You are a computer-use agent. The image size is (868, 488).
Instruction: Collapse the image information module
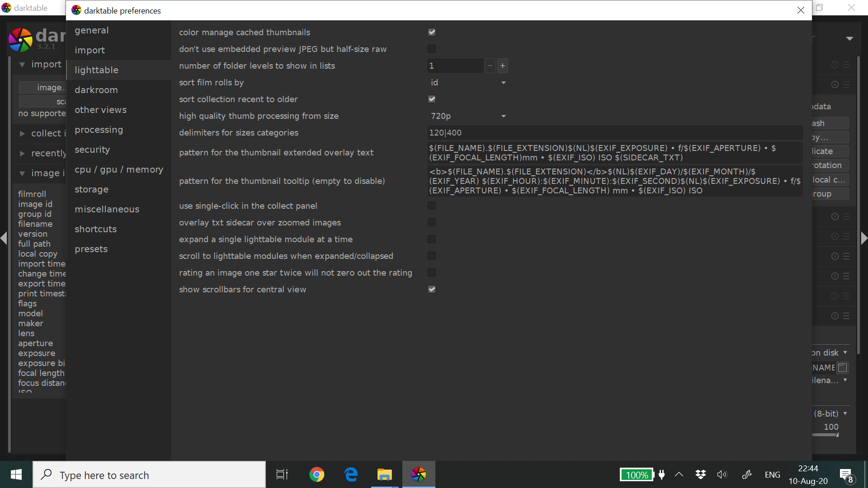tap(22, 174)
